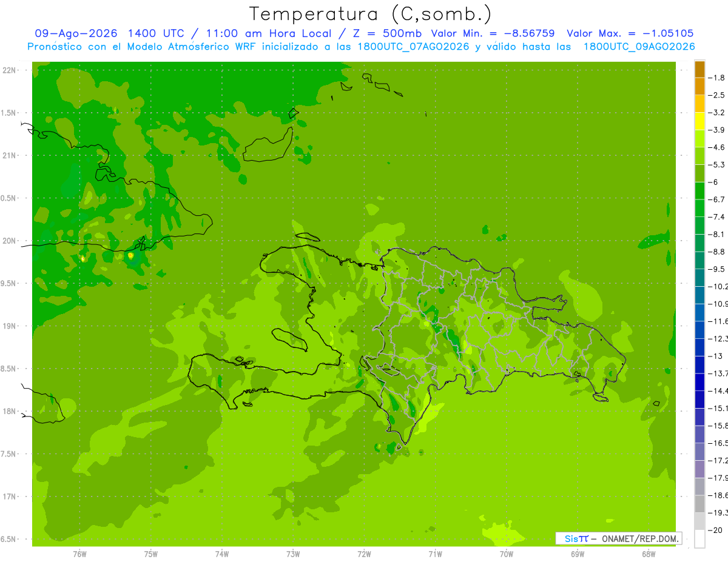Viewport: 728px width, 562px height.
Task: Click the '19N' latitude label
Action: coord(10,326)
